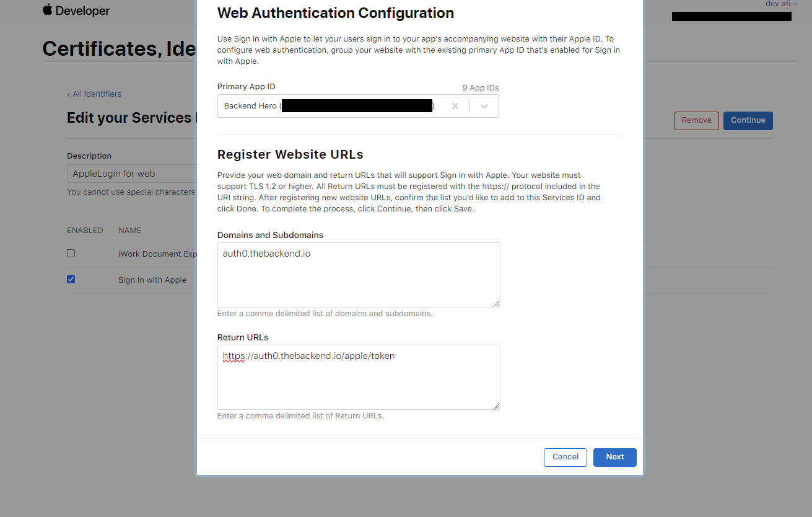Click the Primary App ID label
Viewport: 812px width, 517px height.
(x=247, y=87)
